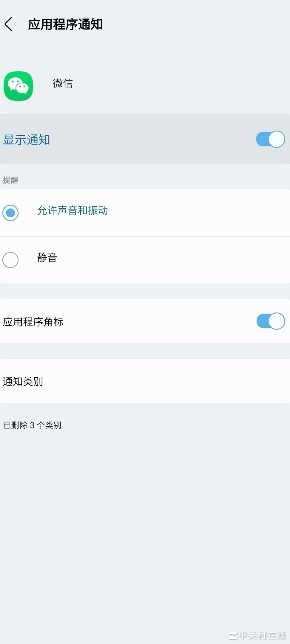Image resolution: width=290 pixels, height=644 pixels.
Task: Open the 通知类别 category settings
Action: coord(23,381)
